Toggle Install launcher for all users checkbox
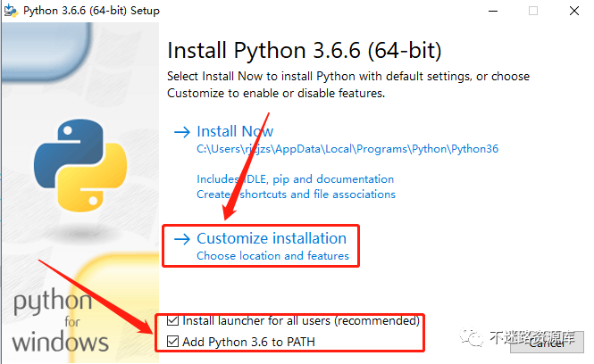 [x=172, y=320]
